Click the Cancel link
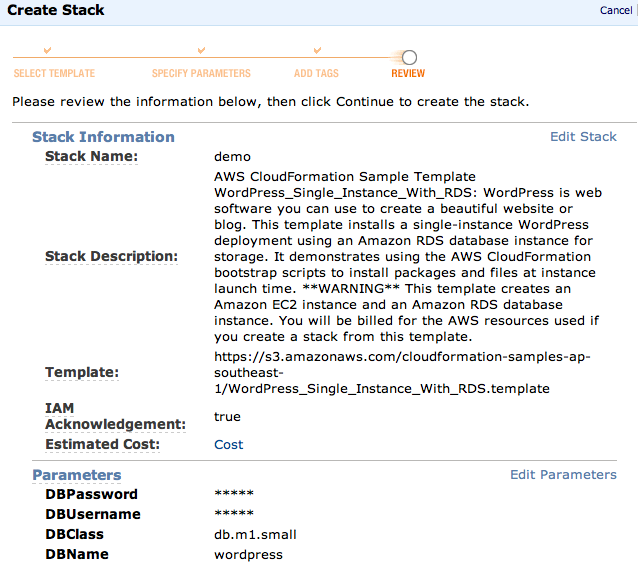Screen dimensions: 638x569 (x=616, y=10)
